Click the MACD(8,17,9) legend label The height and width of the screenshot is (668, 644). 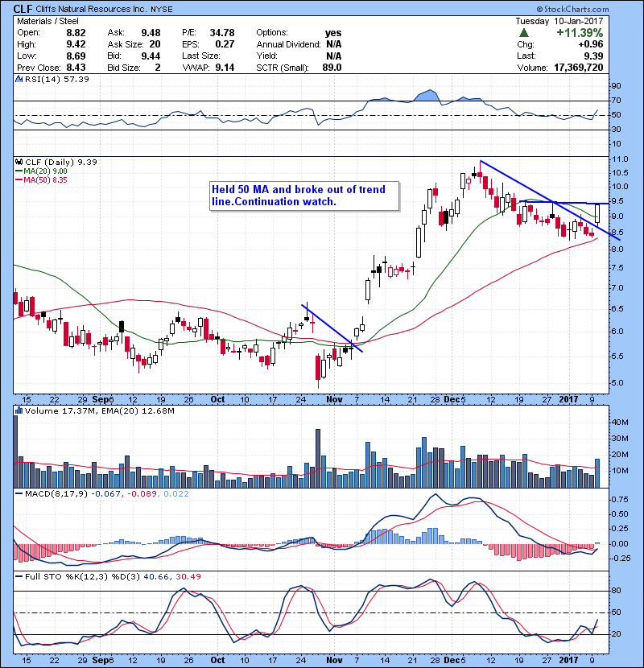pos(56,493)
